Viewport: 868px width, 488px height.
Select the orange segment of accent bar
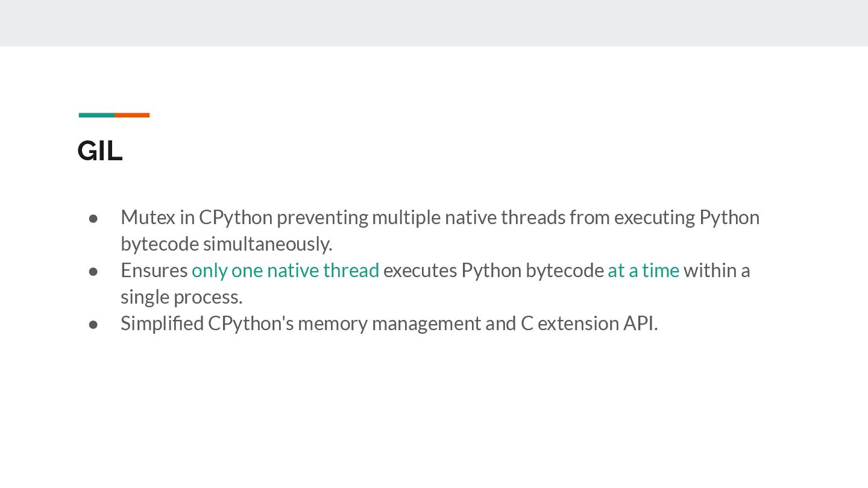(132, 115)
